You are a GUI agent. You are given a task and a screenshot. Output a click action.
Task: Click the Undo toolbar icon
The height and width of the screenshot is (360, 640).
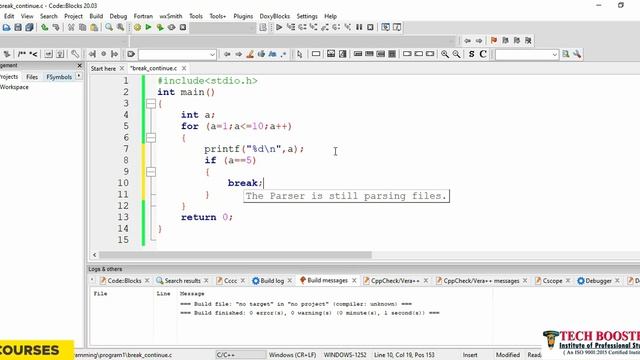(44, 27)
